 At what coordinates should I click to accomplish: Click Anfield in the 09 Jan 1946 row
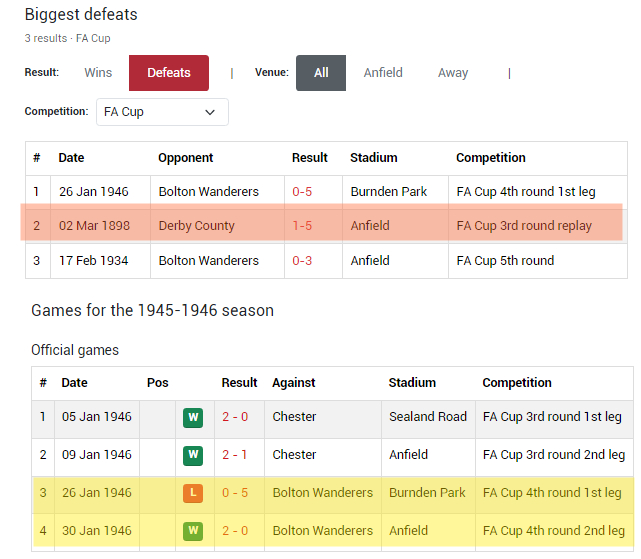click(408, 454)
